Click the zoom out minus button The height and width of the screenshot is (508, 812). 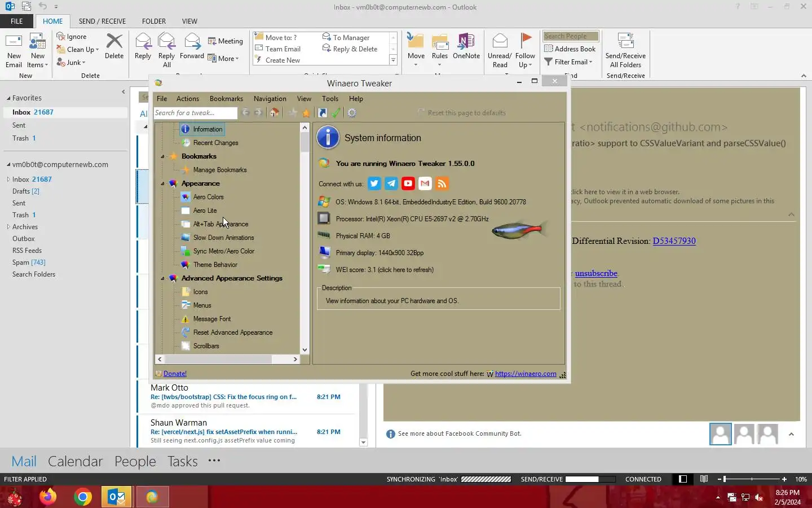[x=720, y=479]
